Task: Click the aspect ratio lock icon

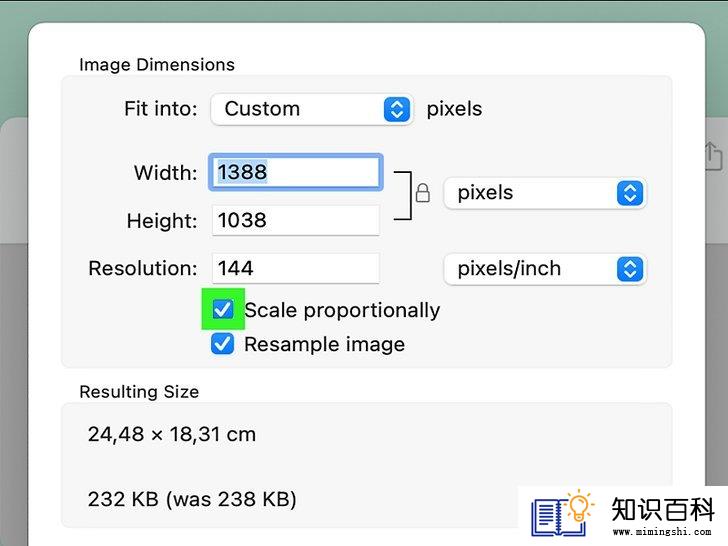Action: [x=422, y=192]
